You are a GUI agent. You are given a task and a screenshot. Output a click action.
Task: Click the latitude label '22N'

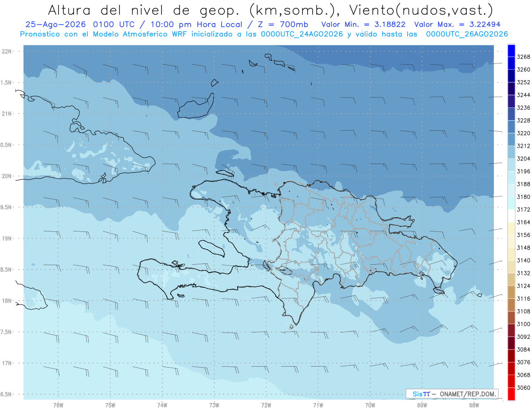tap(7, 51)
